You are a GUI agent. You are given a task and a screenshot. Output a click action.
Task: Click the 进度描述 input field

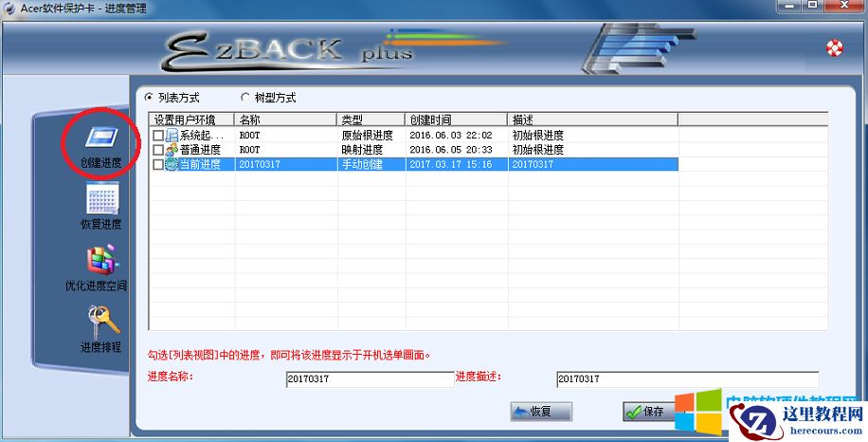click(688, 378)
